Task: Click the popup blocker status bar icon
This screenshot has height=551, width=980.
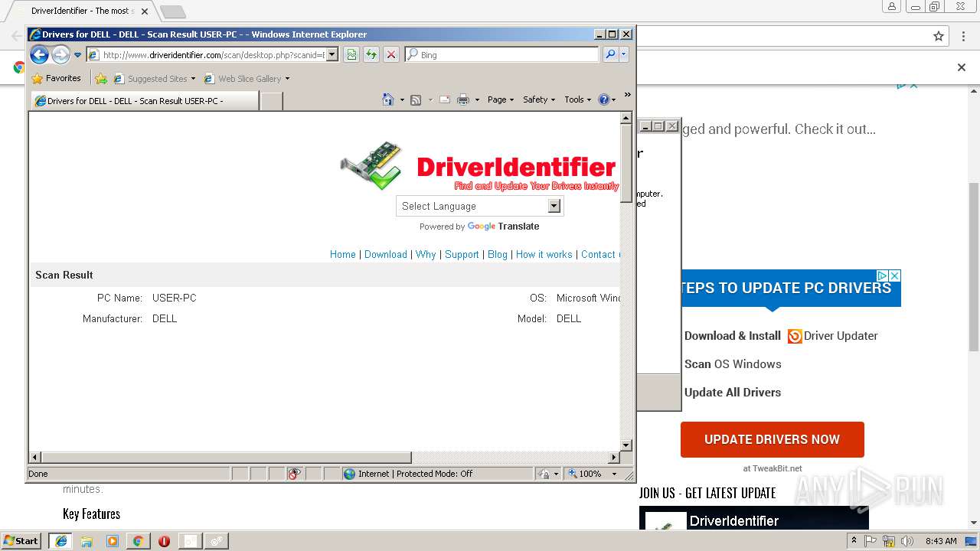Action: [x=294, y=474]
